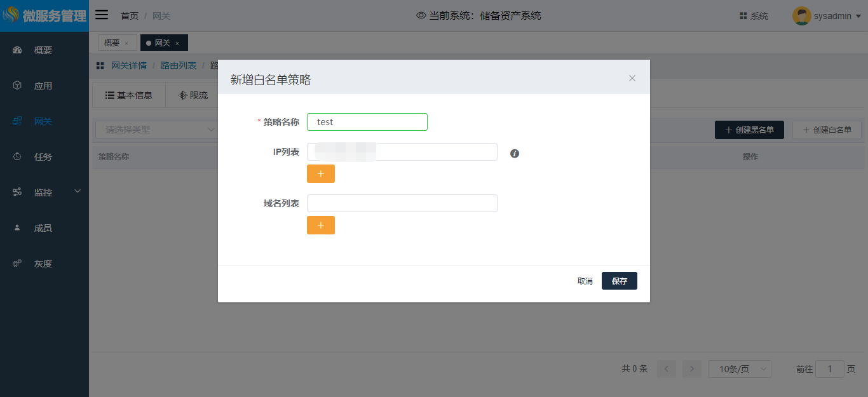
Task: Open 灰度 in the sidebar
Action: tap(43, 264)
